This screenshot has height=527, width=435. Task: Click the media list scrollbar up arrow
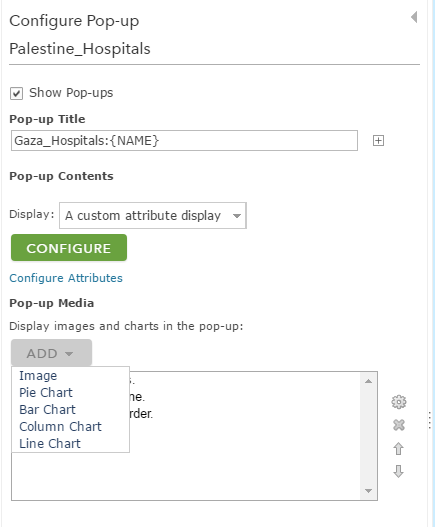tap(368, 381)
